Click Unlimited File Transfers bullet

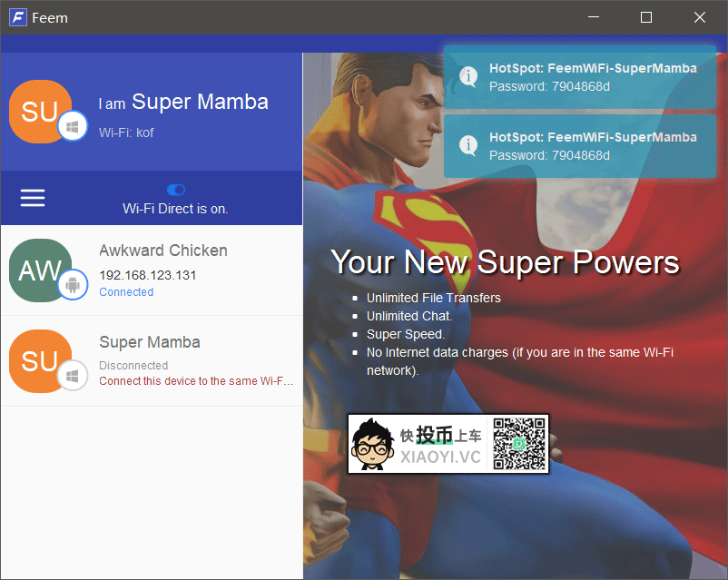[434, 298]
